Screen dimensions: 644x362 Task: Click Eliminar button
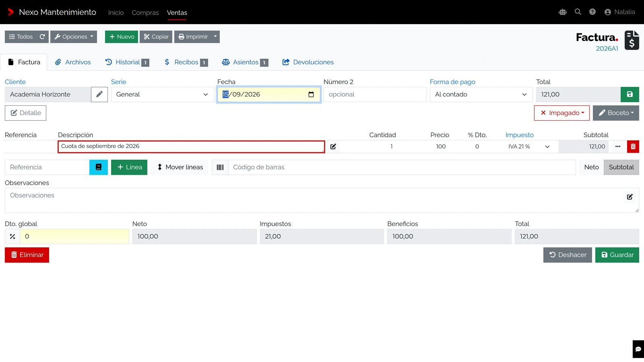[27, 255]
